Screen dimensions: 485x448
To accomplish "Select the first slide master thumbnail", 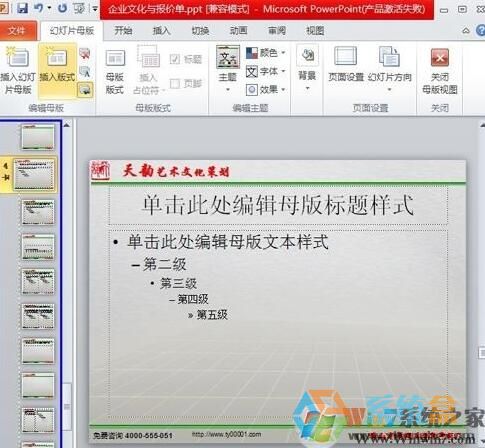I will tap(38, 137).
